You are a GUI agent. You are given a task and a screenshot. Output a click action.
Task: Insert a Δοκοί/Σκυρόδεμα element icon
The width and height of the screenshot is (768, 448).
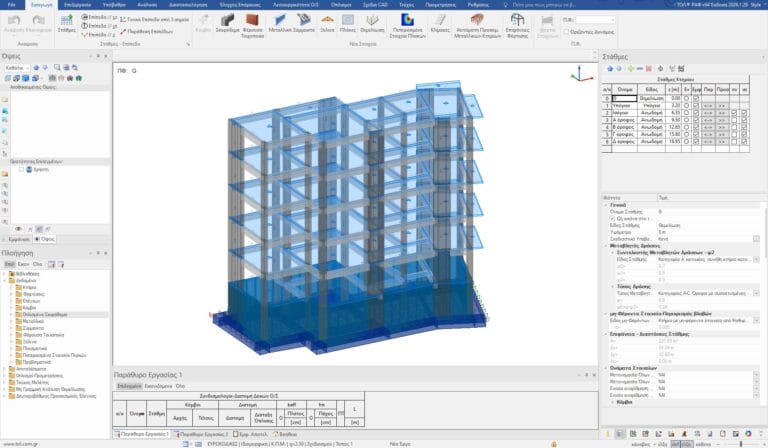227,24
